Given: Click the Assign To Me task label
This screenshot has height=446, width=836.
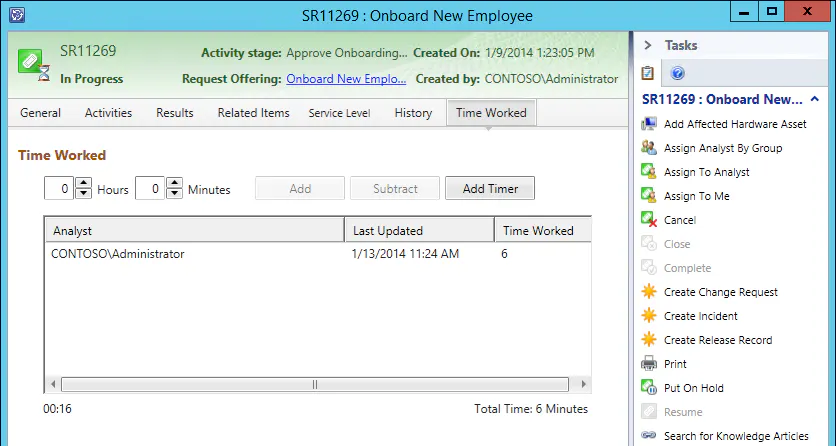Looking at the screenshot, I should coord(697,196).
